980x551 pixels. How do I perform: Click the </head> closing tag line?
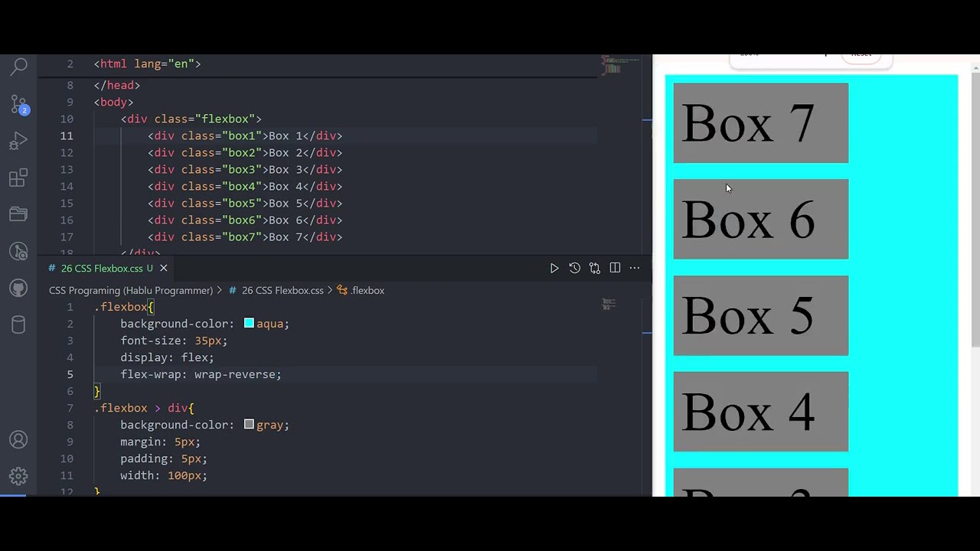[117, 85]
